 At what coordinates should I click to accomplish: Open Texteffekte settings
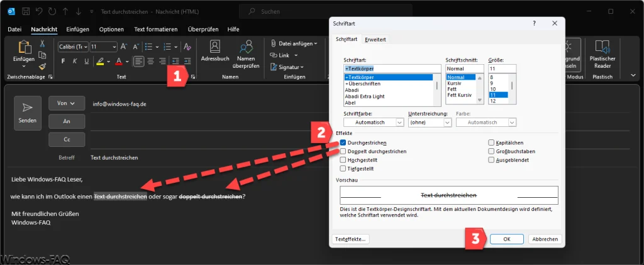pyautogui.click(x=351, y=239)
